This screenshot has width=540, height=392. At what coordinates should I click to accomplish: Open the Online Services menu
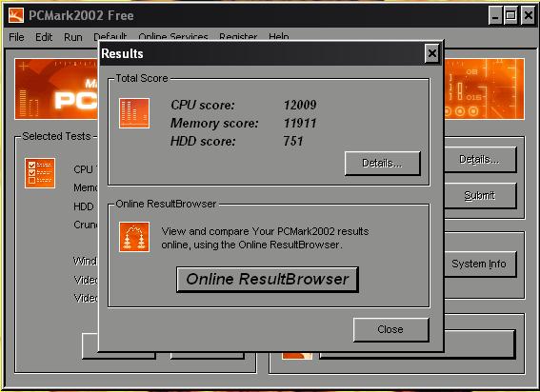[173, 36]
